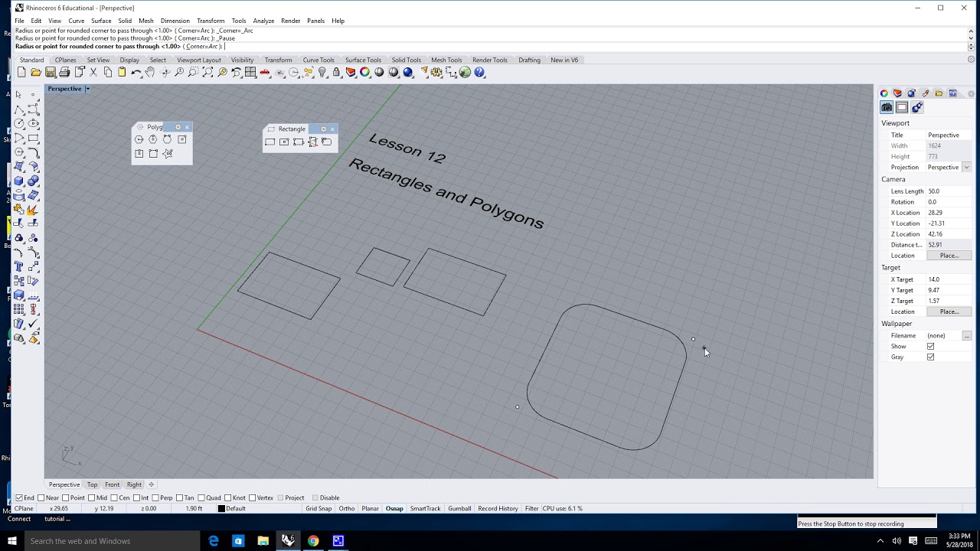Click the X Target value field
Screen dimensions: 980x551
(x=949, y=279)
